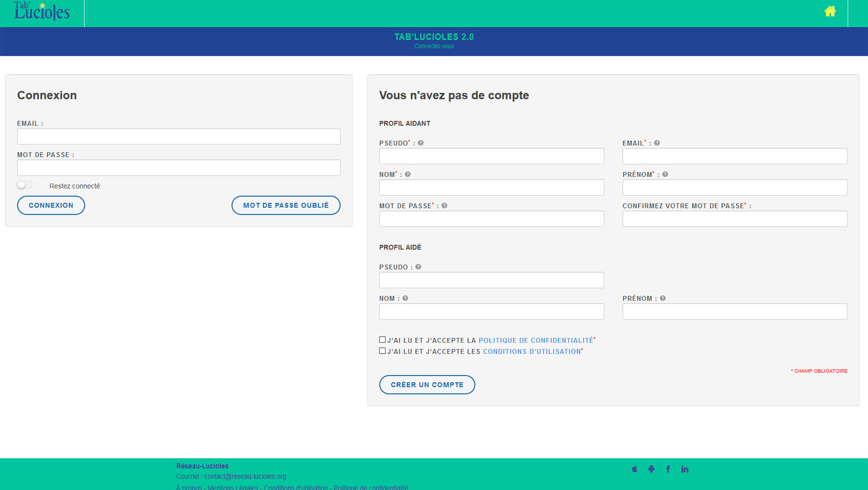Show help icon for Profil Aidé Nom
Image resolution: width=868 pixels, height=490 pixels.
coord(405,298)
